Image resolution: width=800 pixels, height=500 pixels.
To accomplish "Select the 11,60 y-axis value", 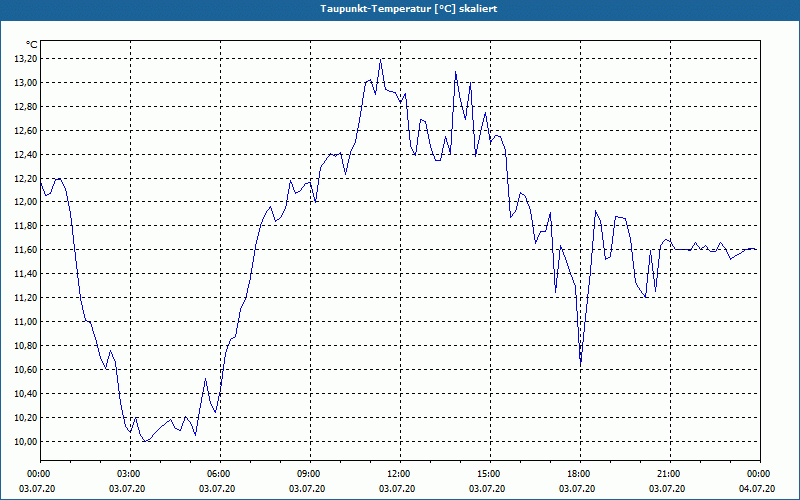I will coord(26,250).
